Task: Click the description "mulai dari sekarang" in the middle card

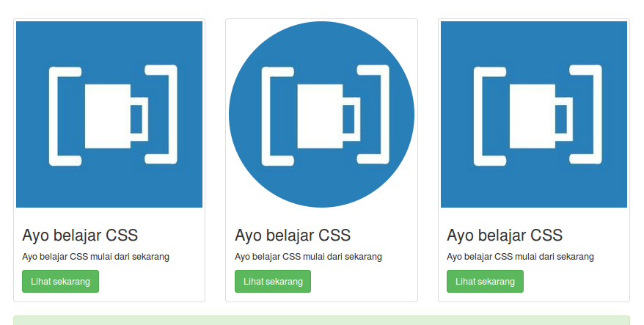Action: 343,257
